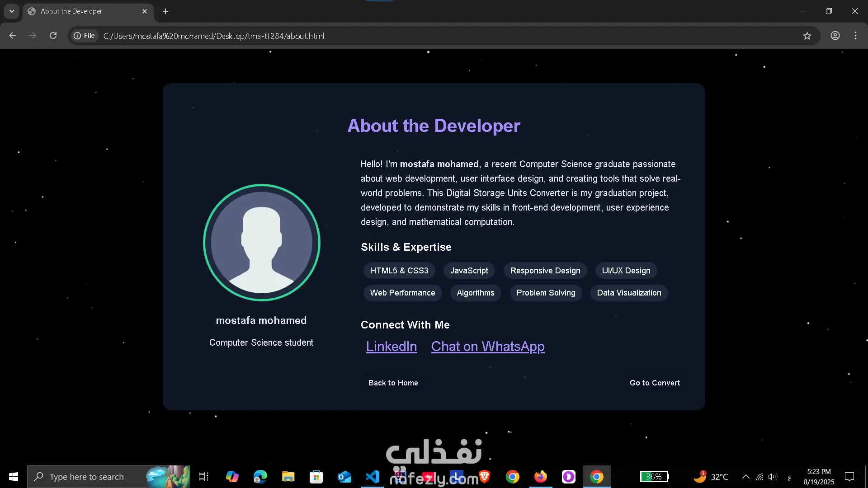Open Chrome's three-dot menu

tap(855, 36)
